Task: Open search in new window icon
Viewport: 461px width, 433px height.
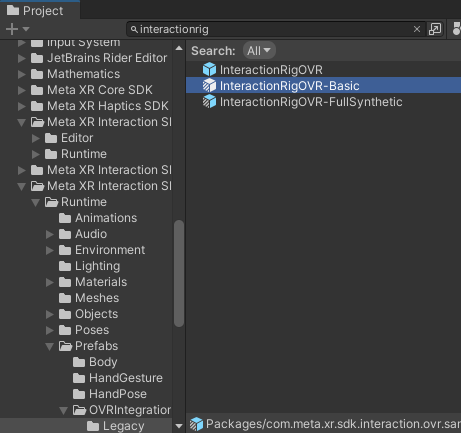Action: pos(435,29)
